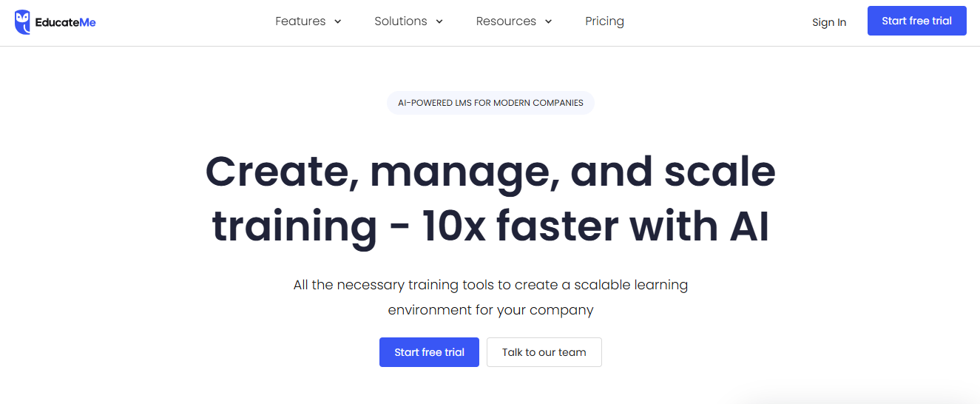Click the headline line "Create, manage, and scale"
The height and width of the screenshot is (404, 980).
coord(490,172)
